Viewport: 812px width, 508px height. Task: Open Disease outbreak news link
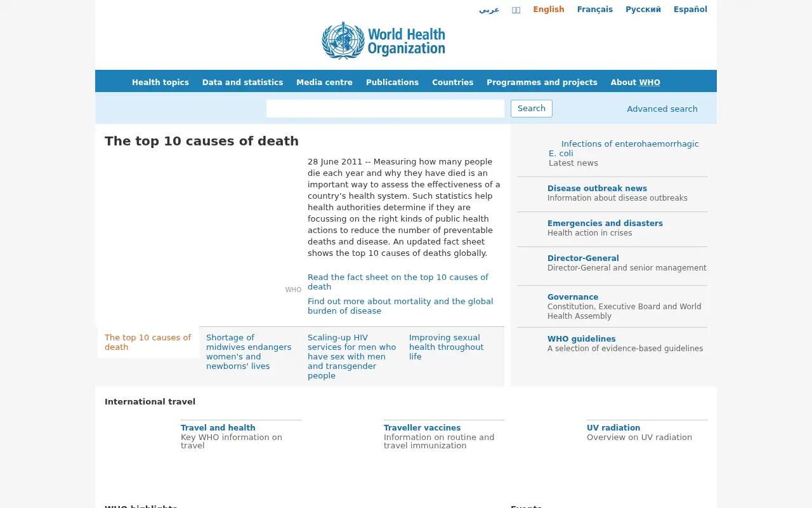(x=597, y=189)
